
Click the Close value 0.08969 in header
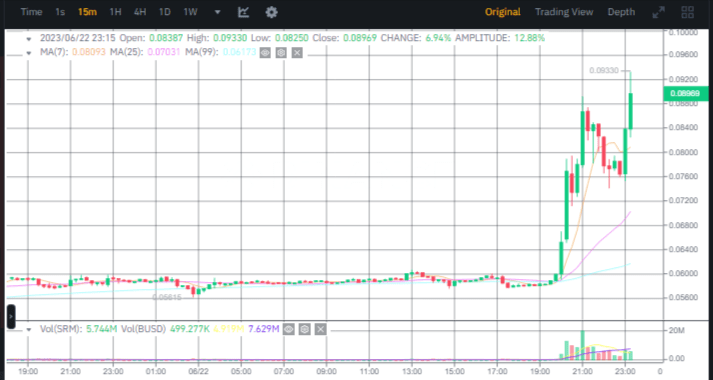coord(360,38)
